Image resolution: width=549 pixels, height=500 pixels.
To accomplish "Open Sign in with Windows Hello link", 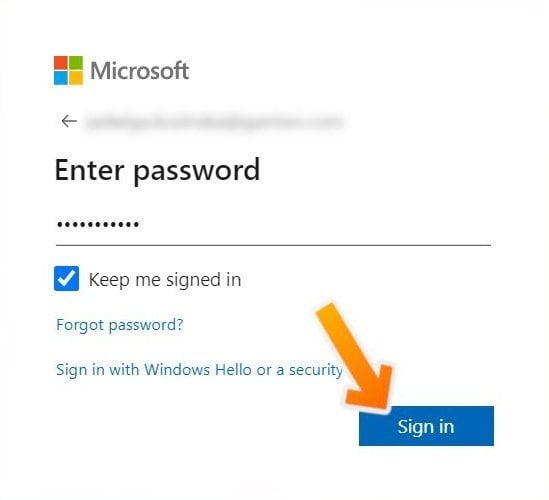I will coord(199,370).
